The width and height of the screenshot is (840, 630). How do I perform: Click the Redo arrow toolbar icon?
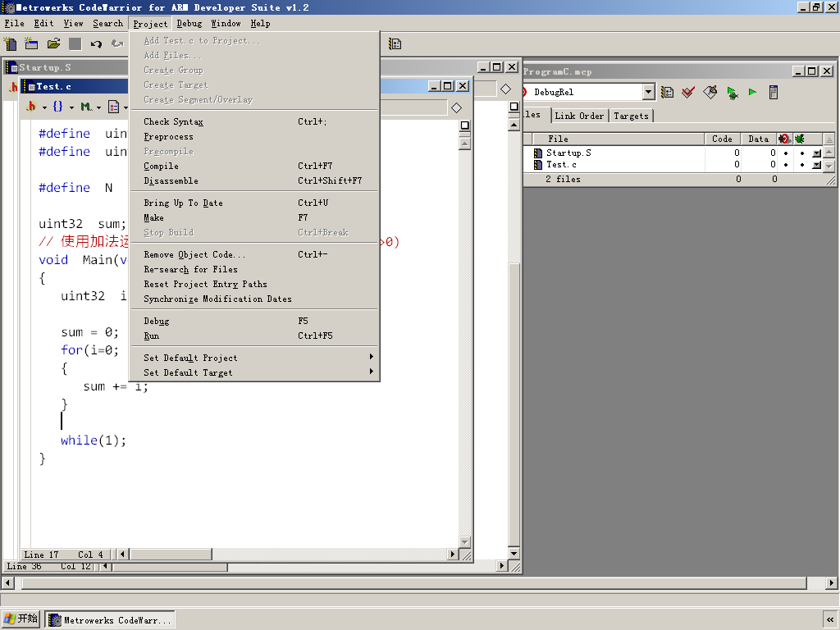click(116, 44)
